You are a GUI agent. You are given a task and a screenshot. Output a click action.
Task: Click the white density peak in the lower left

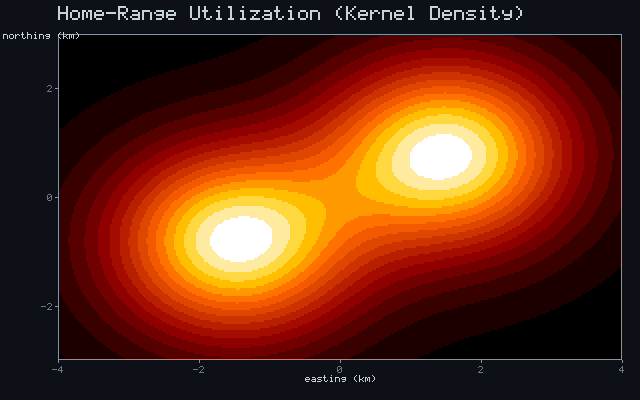point(241,239)
